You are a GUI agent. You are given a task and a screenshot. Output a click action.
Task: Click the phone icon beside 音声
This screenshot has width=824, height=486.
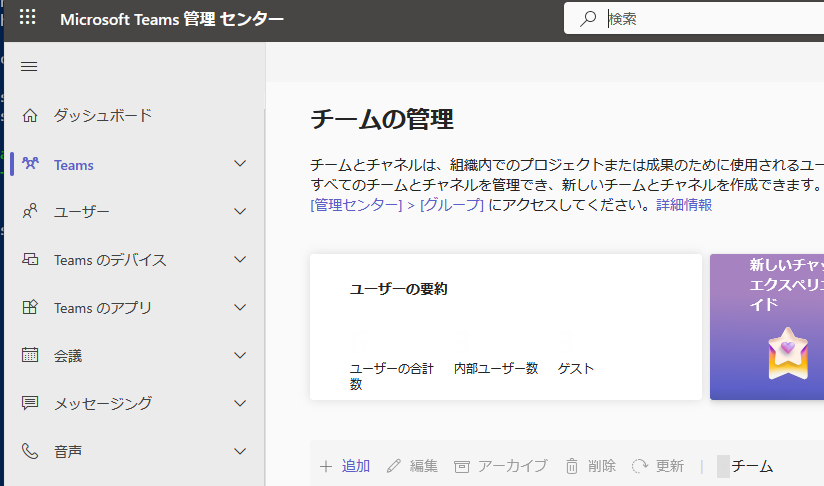[30, 451]
